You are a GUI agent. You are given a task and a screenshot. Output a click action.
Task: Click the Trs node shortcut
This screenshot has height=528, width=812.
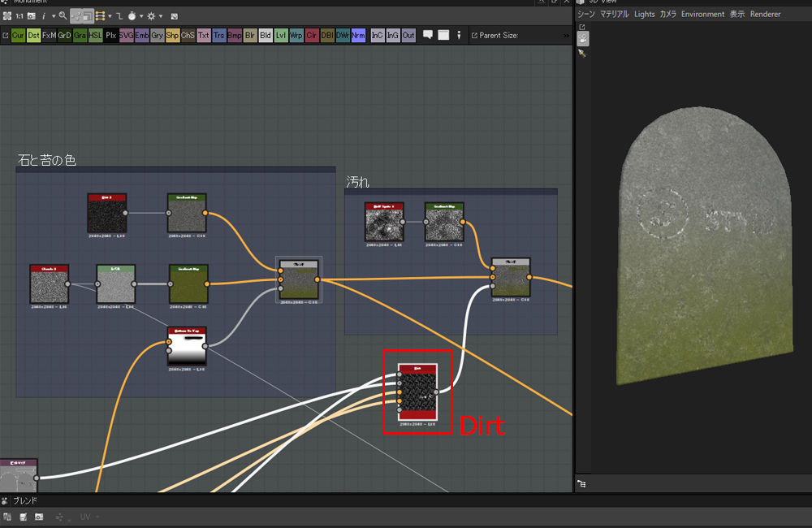click(x=219, y=35)
